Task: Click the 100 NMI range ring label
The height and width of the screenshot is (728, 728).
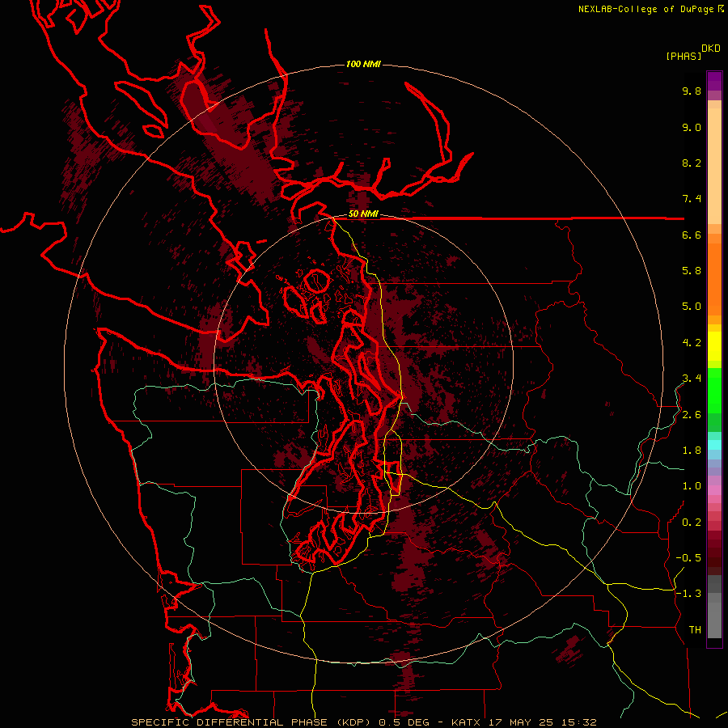Action: point(363,64)
